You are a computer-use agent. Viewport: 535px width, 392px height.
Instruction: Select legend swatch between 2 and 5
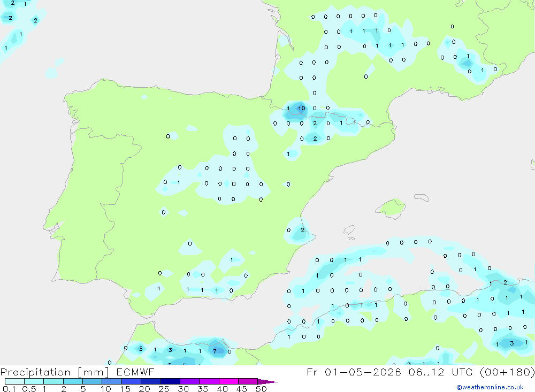coord(73,381)
